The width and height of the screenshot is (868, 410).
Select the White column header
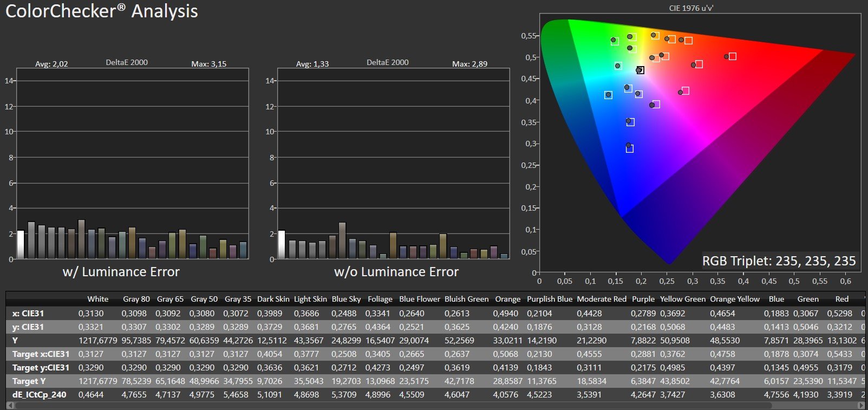[97, 299]
